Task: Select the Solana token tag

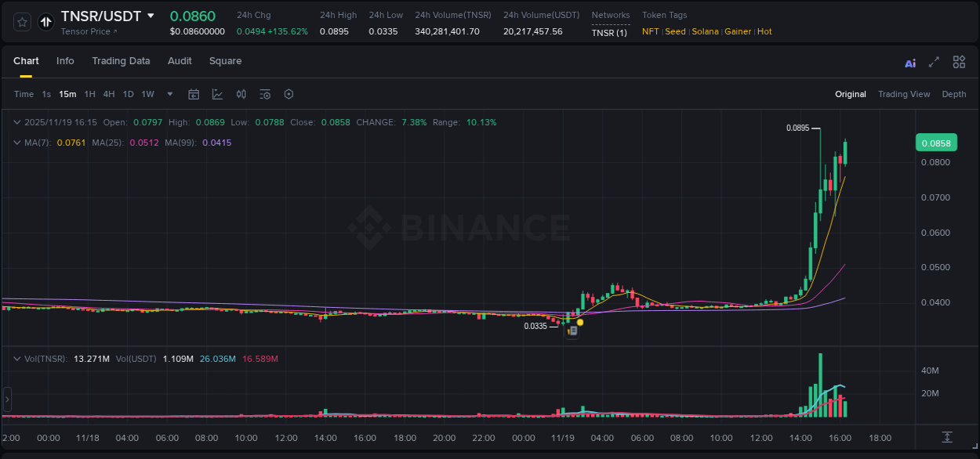Action: point(705,31)
